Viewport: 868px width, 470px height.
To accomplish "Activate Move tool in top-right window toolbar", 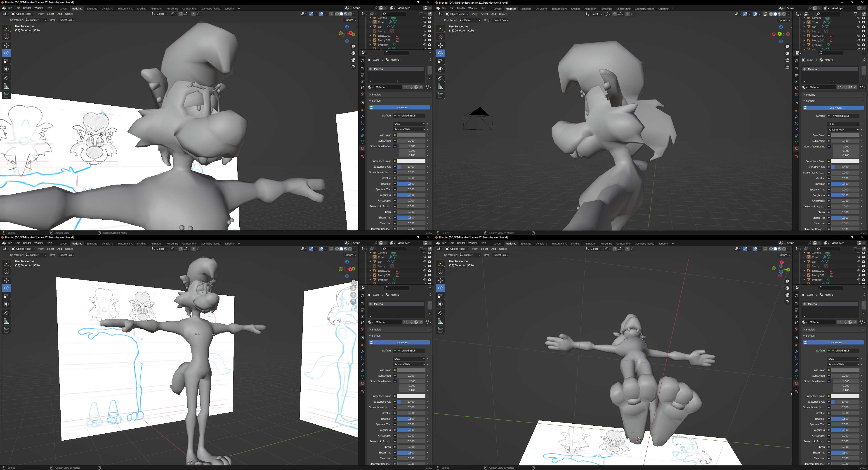I will coord(440,45).
